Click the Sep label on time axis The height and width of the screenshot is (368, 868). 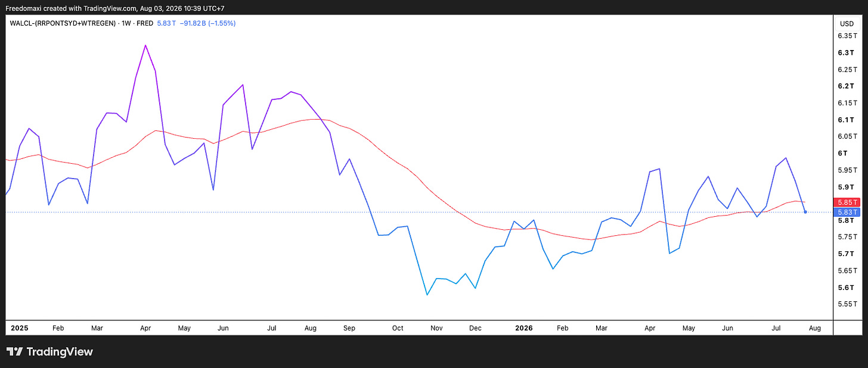[349, 328]
